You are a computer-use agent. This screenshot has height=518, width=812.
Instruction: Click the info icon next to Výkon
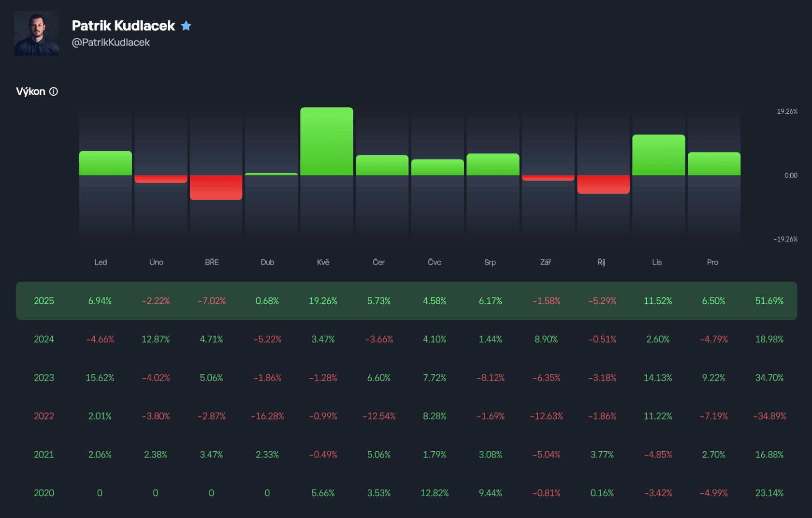click(x=54, y=91)
